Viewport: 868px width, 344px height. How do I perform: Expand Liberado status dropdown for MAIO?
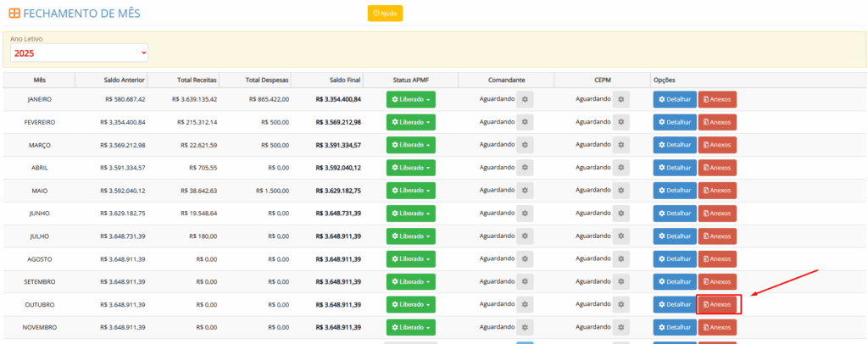pos(410,191)
